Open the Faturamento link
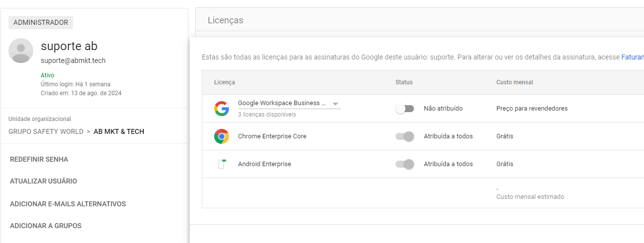 tap(633, 57)
